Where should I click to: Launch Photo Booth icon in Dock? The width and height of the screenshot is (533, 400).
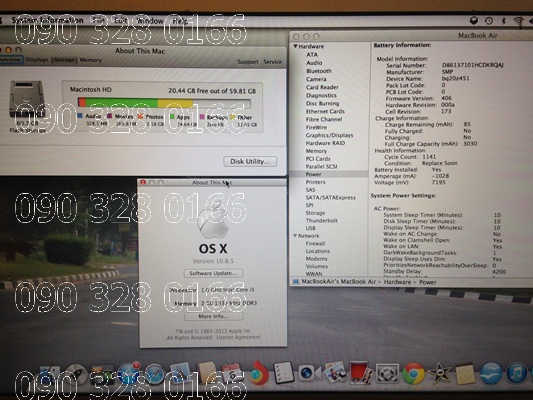pos(360,373)
